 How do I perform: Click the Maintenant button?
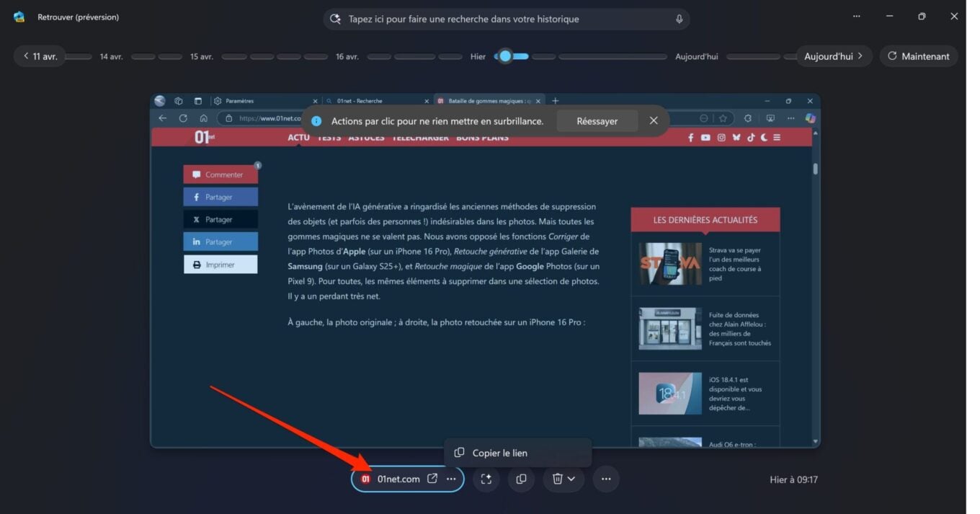pyautogui.click(x=919, y=56)
